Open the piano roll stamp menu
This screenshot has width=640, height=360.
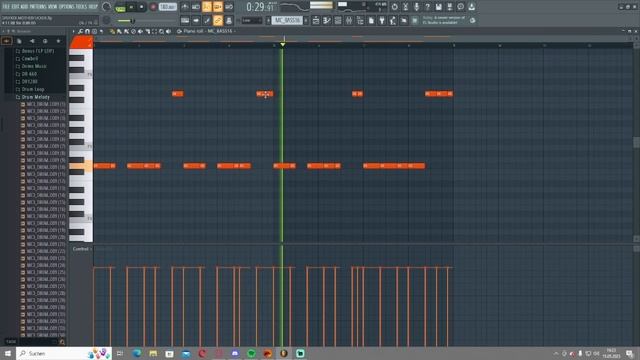(94, 31)
